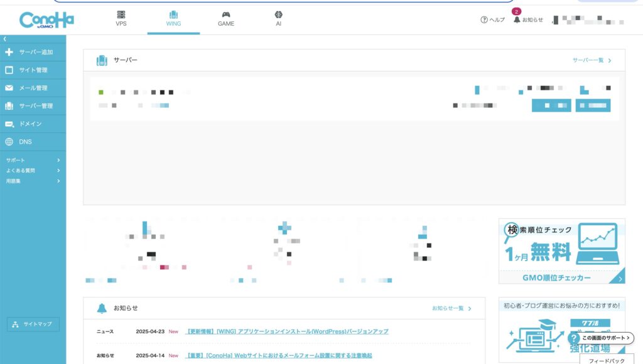This screenshot has height=364, width=643.
Task: Click the building icon beside サーバー管理
Action: pyautogui.click(x=9, y=106)
